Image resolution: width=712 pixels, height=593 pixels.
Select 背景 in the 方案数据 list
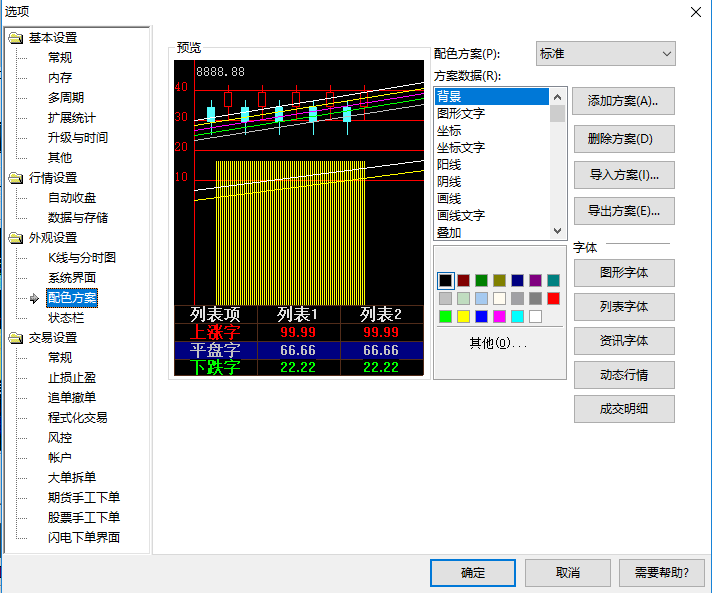point(492,96)
